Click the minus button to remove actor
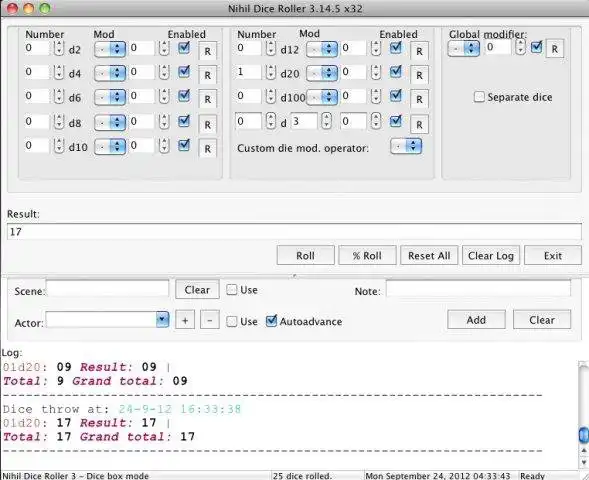 (x=210, y=320)
